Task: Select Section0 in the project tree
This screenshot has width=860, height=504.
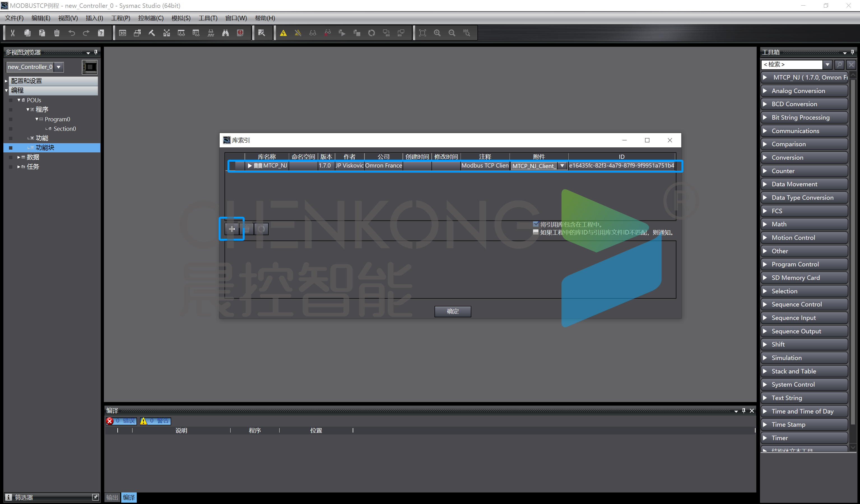Action: [x=64, y=129]
